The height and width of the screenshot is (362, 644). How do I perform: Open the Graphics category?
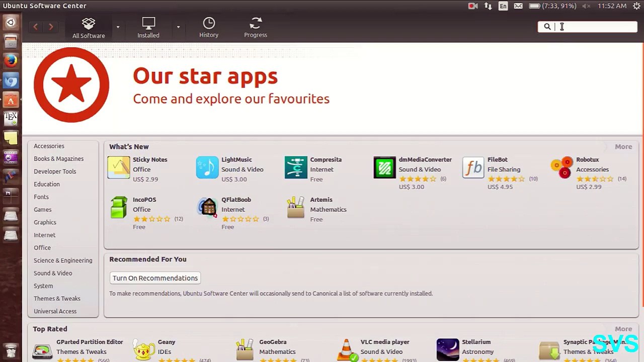45,222
